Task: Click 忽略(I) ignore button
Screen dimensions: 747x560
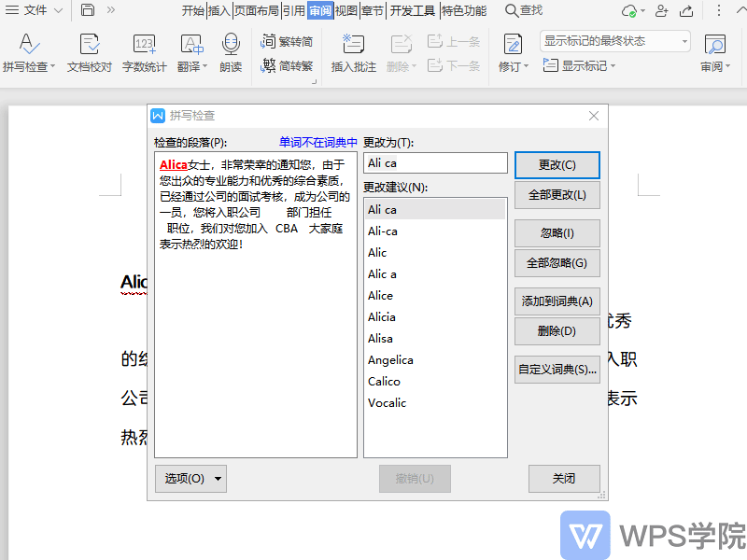Action: pyautogui.click(x=557, y=233)
